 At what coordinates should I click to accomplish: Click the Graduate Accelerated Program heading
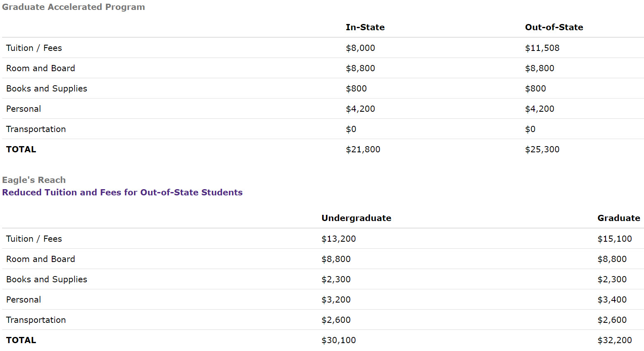(x=73, y=7)
